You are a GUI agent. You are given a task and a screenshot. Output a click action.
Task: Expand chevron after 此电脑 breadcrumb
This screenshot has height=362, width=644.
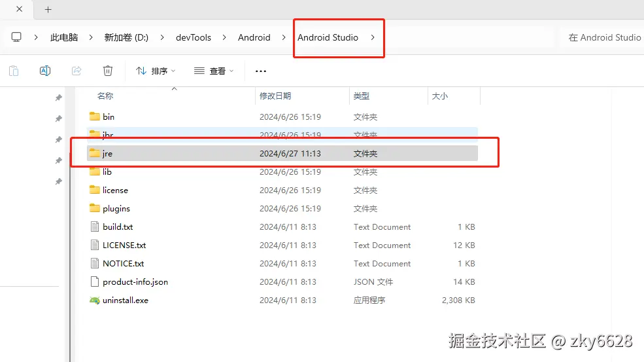tap(91, 37)
